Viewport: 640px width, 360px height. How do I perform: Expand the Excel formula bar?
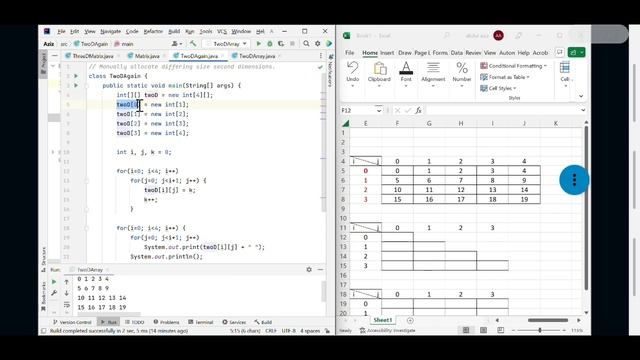point(583,110)
